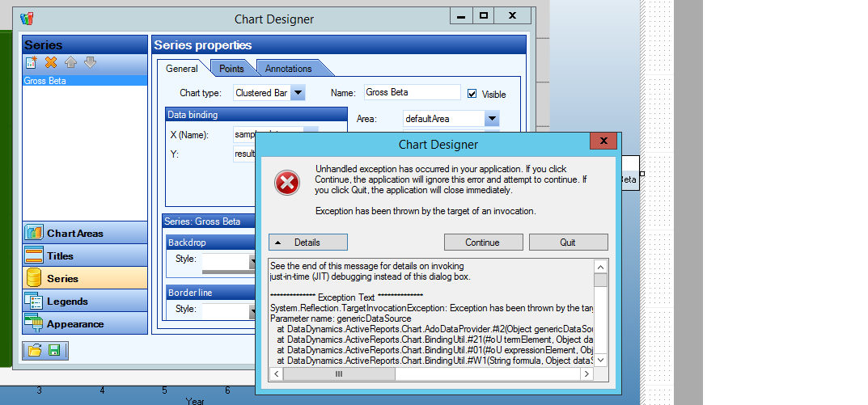
Task: Switch to the Points tab
Action: [231, 69]
